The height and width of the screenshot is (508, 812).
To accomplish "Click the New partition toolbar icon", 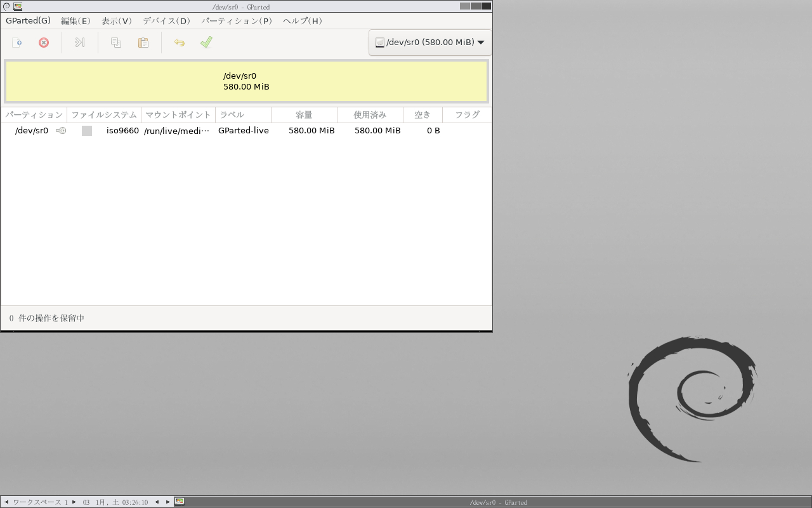I will click(x=17, y=43).
